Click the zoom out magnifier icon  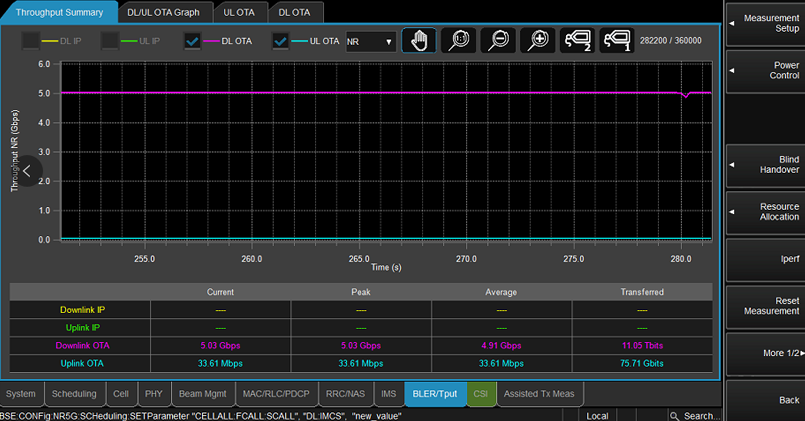click(498, 41)
